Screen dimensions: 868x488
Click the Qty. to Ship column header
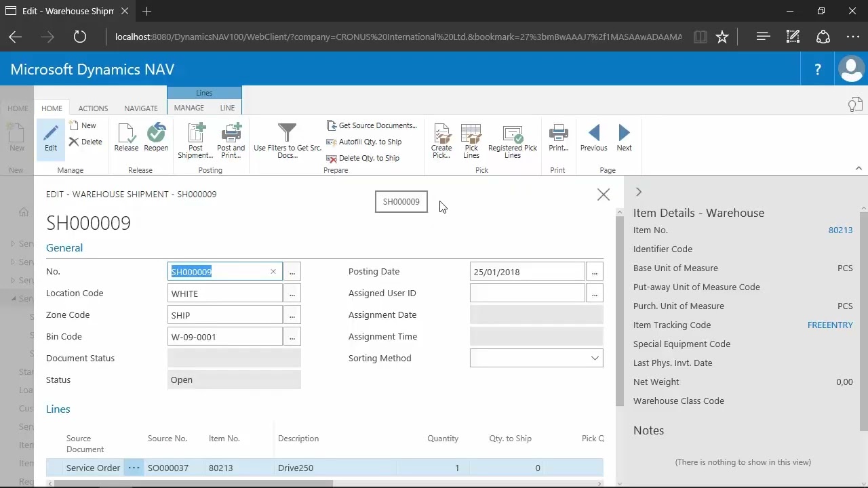(x=511, y=439)
